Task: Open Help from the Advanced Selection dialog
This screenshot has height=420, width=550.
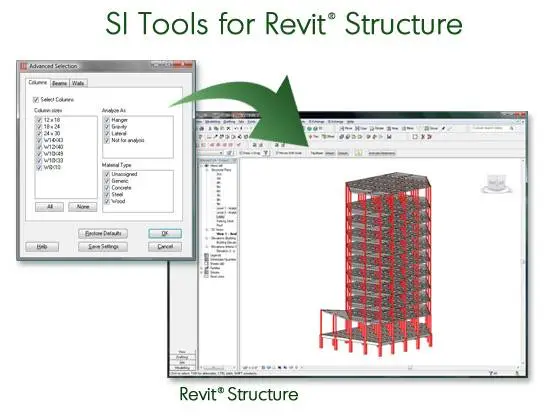Action: tap(42, 247)
